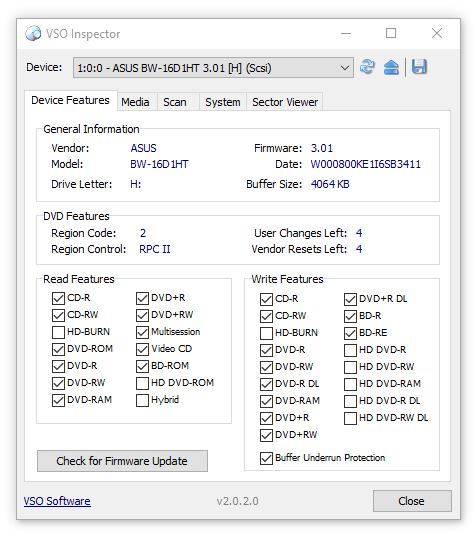The image size is (476, 543).
Task: Click the vendor value ASUS
Action: tap(143, 148)
